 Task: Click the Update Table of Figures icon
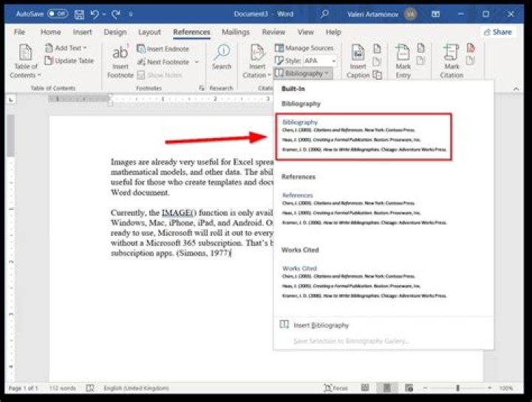pyautogui.click(x=377, y=61)
